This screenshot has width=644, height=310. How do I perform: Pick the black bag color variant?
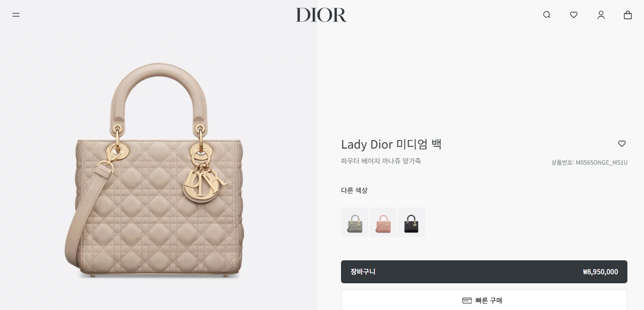411,222
